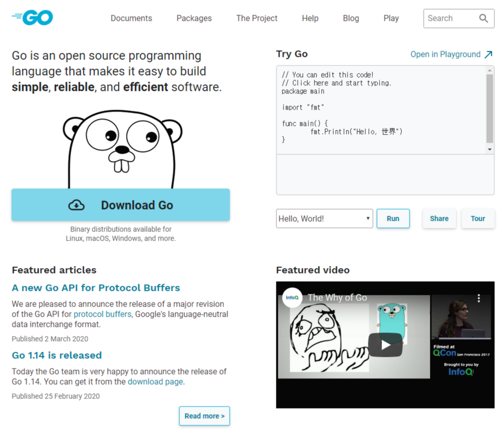Click the code editor scroll down arrow
The width and height of the screenshot is (504, 436).
click(x=490, y=149)
